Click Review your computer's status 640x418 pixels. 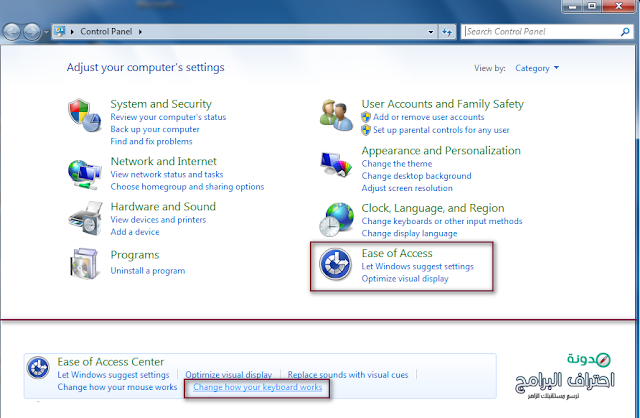click(168, 117)
